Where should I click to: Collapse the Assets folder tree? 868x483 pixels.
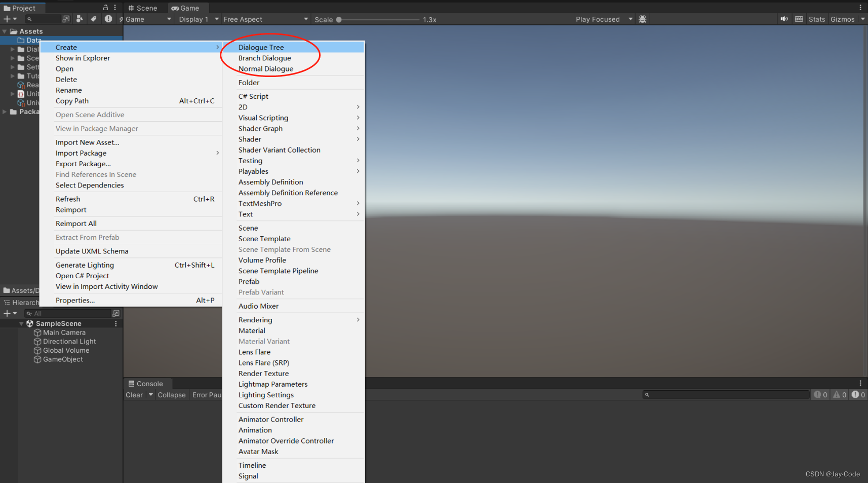[x=5, y=31]
